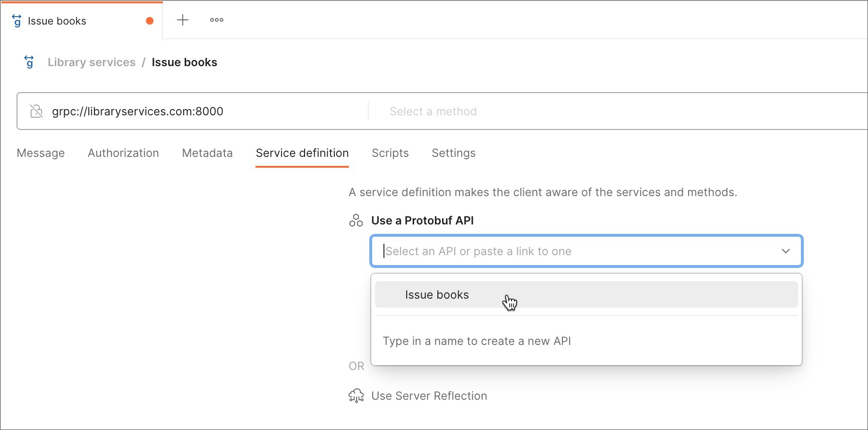Open a new tab with the plus icon

tap(183, 20)
